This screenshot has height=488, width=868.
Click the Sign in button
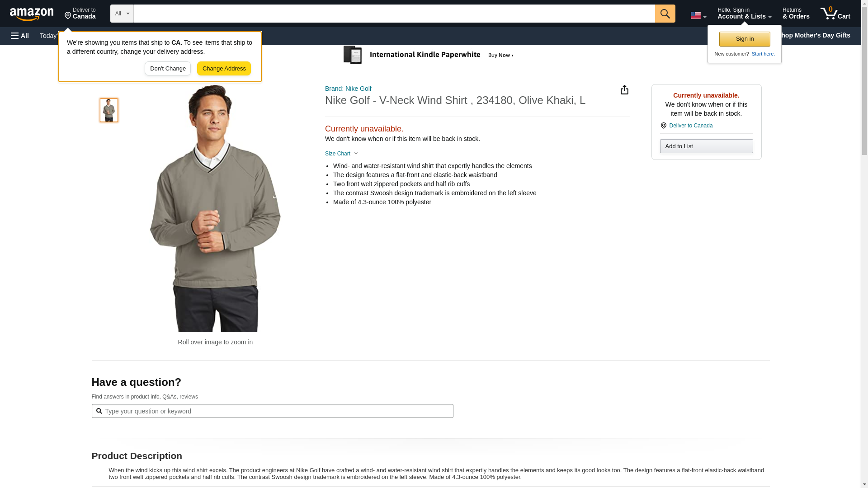click(744, 39)
